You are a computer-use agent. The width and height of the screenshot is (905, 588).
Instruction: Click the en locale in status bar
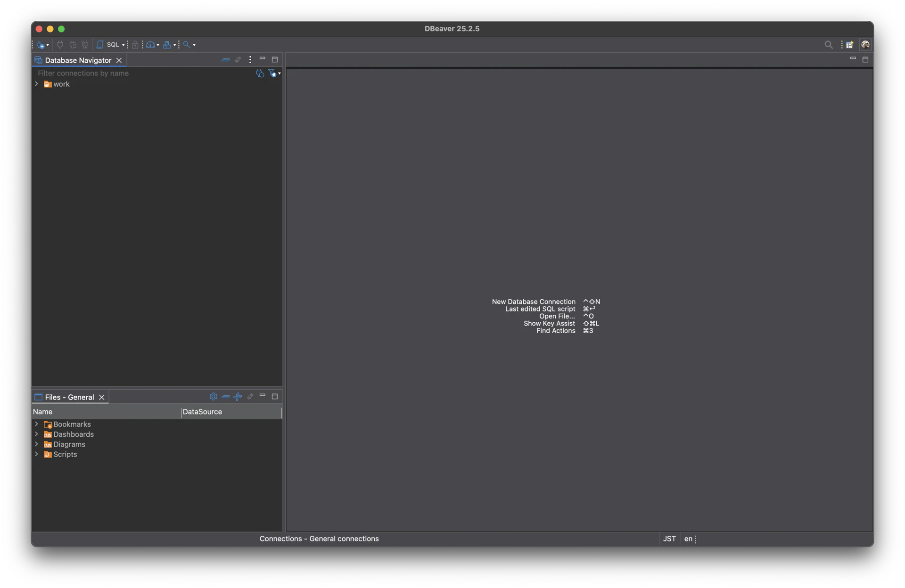[688, 539]
